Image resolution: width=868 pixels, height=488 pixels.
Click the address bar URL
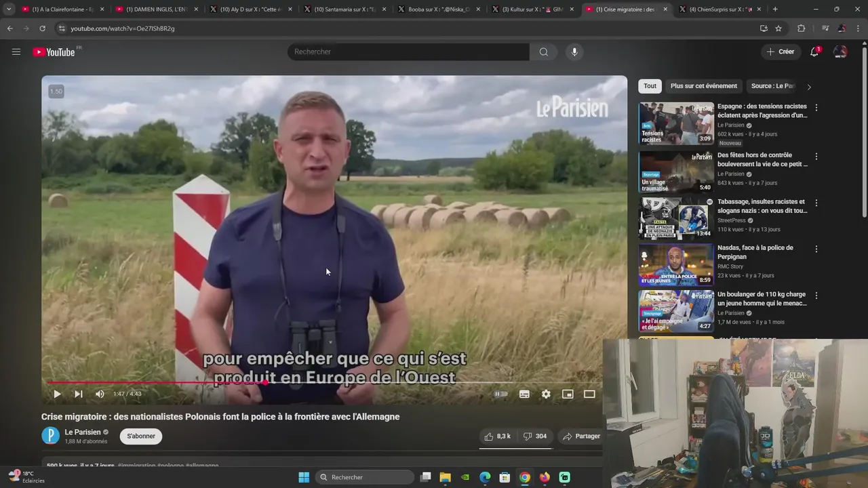point(123,28)
